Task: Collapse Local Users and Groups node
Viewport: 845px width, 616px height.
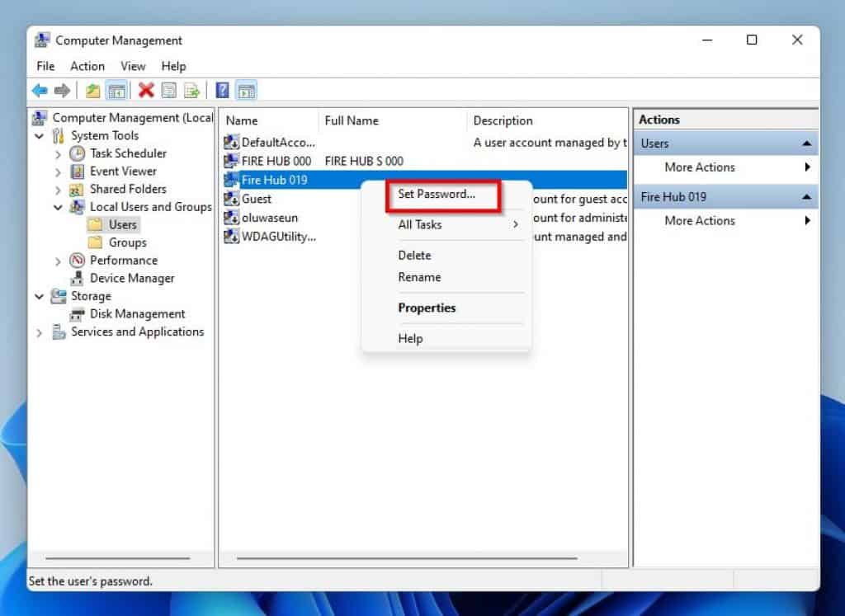Action: click(x=58, y=207)
